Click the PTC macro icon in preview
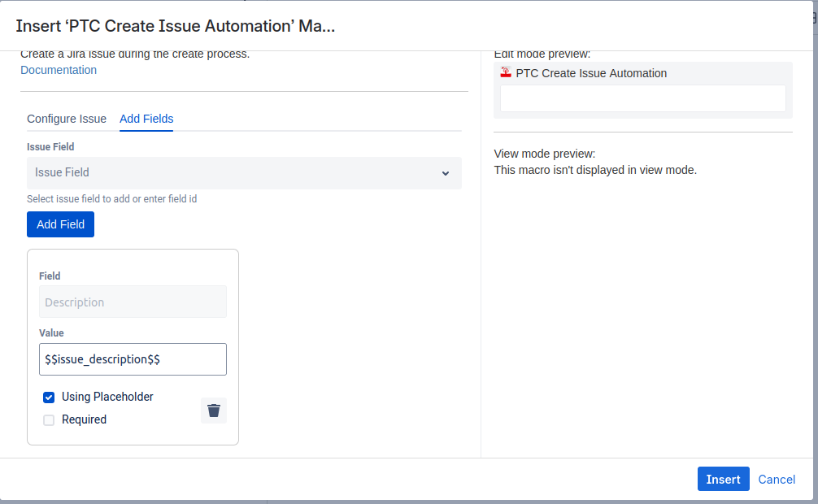The image size is (818, 504). tap(506, 73)
